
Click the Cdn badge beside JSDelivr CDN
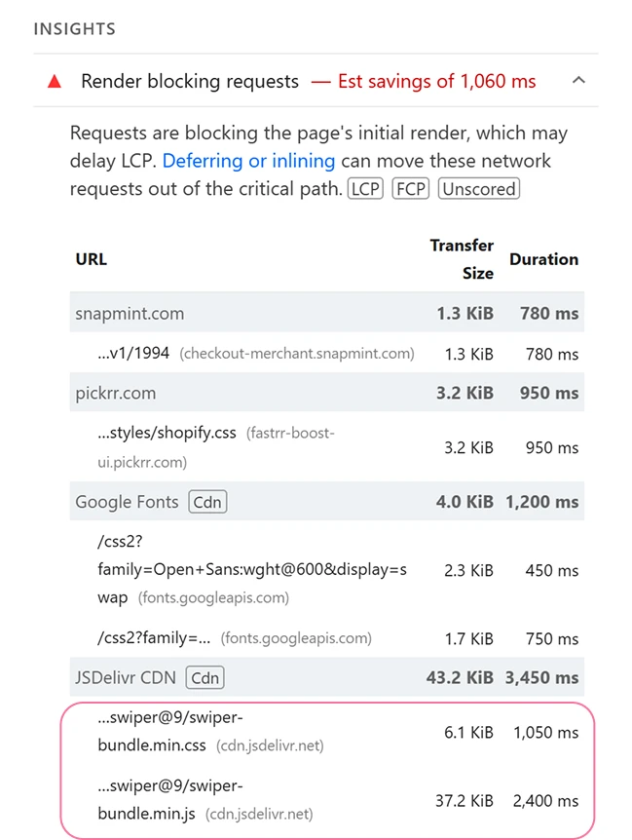pos(205,677)
